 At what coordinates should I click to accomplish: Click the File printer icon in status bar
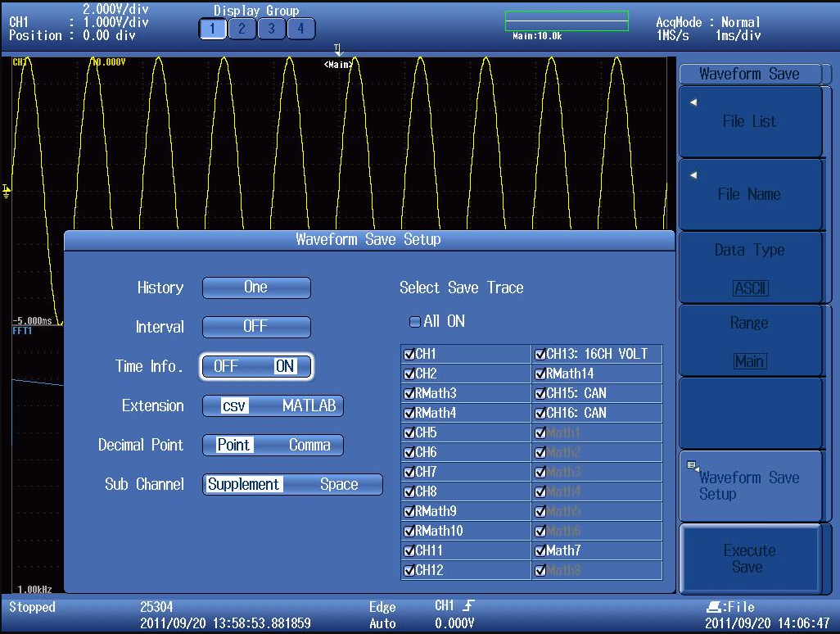pyautogui.click(x=713, y=607)
